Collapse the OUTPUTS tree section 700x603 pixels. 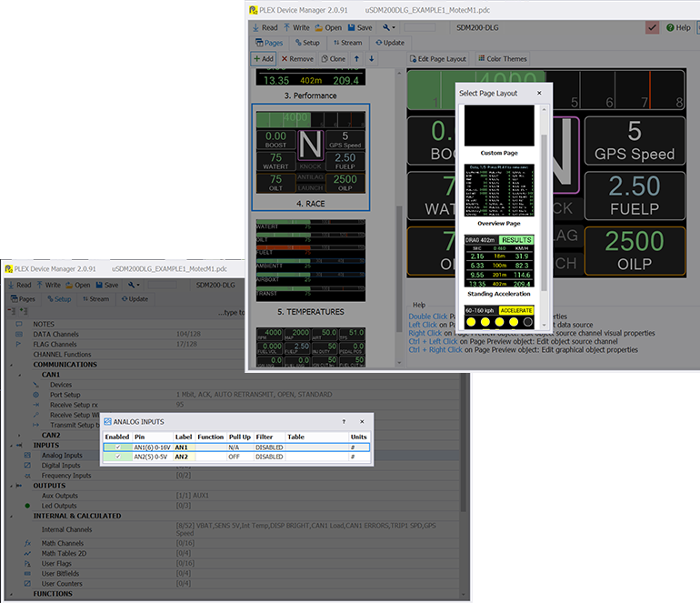[x=11, y=486]
